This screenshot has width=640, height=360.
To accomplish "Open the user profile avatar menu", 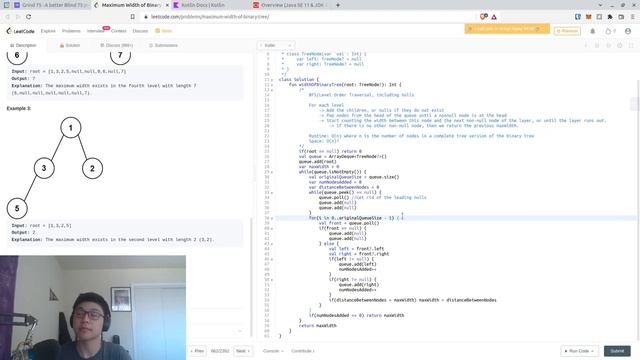I will [628, 31].
